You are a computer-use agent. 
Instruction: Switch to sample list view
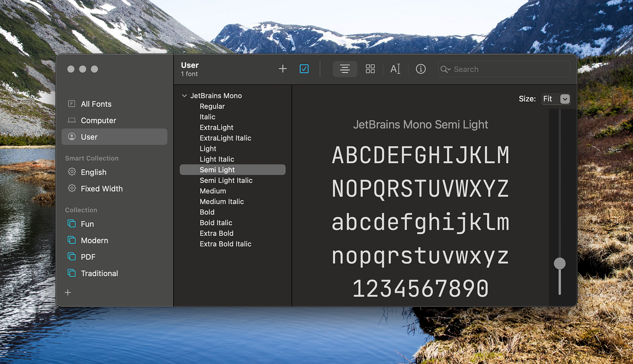point(345,69)
